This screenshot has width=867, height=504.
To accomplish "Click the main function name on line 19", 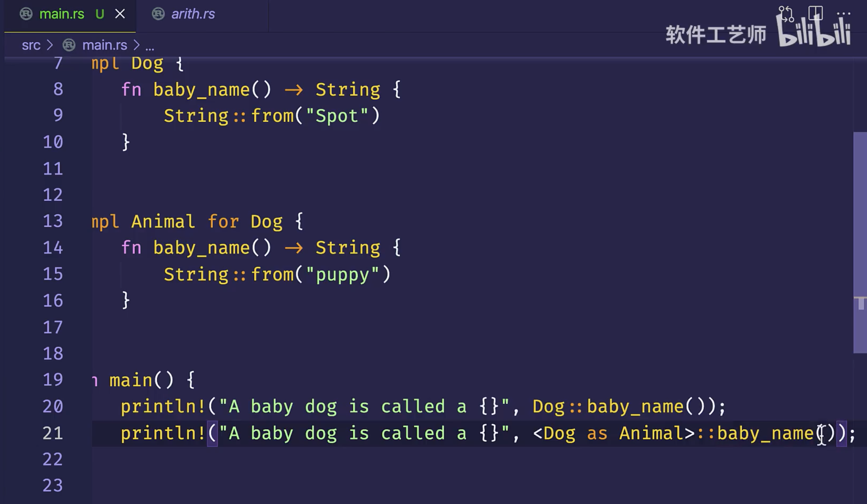I will 131,380.
